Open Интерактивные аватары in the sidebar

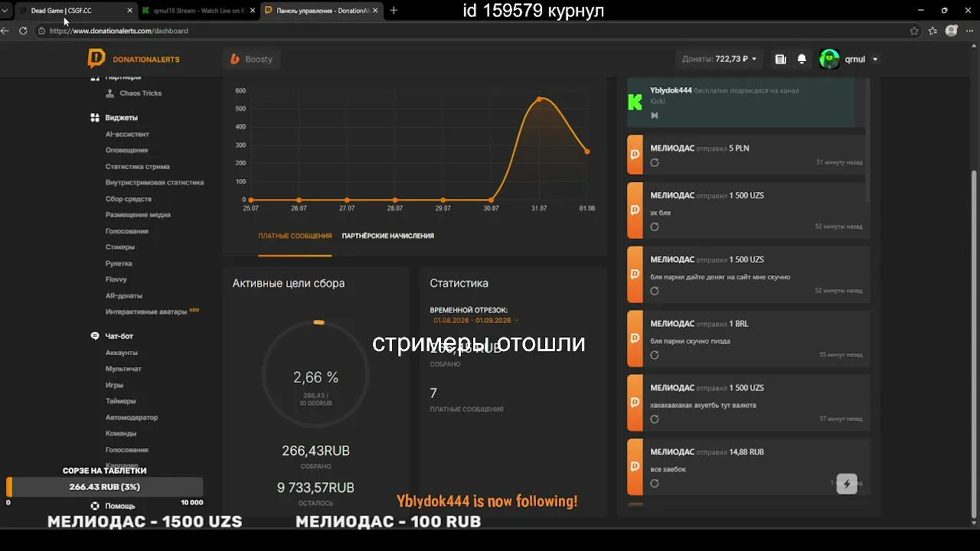pos(146,311)
